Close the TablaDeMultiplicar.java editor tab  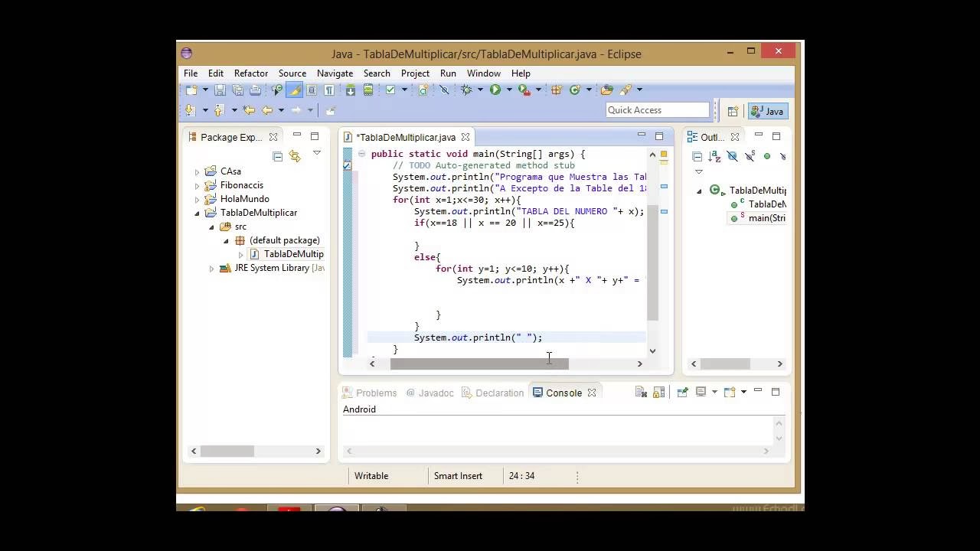[465, 138]
